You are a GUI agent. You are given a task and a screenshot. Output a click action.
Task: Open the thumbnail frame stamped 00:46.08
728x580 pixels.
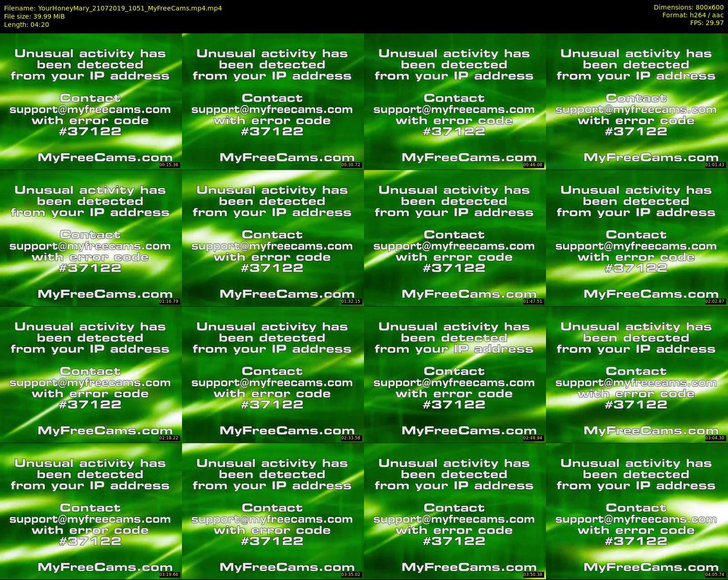click(455, 101)
